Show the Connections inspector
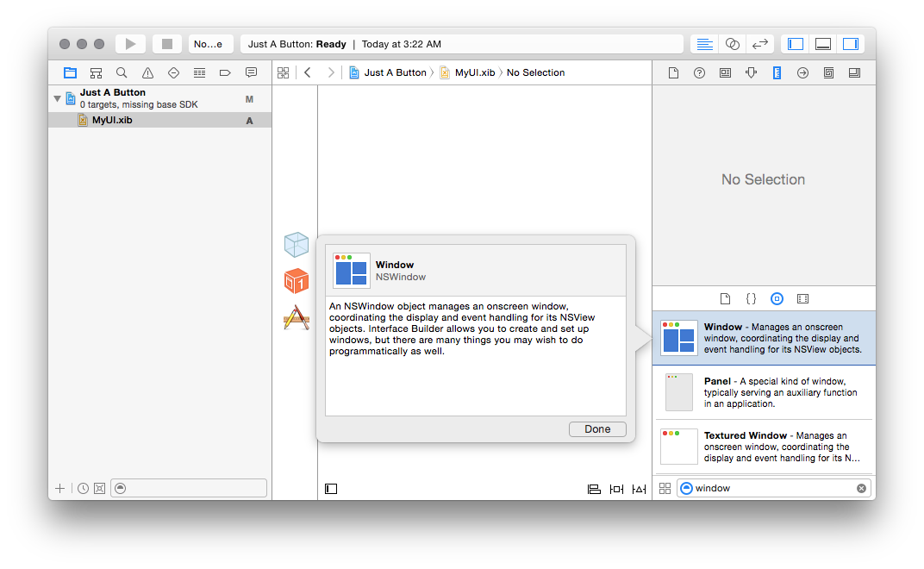The image size is (924, 569). 802,72
